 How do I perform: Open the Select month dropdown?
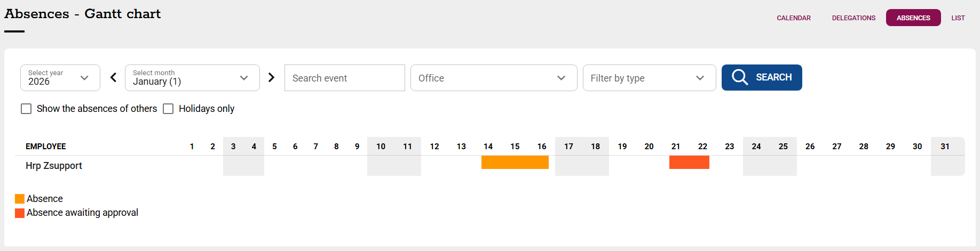point(192,78)
